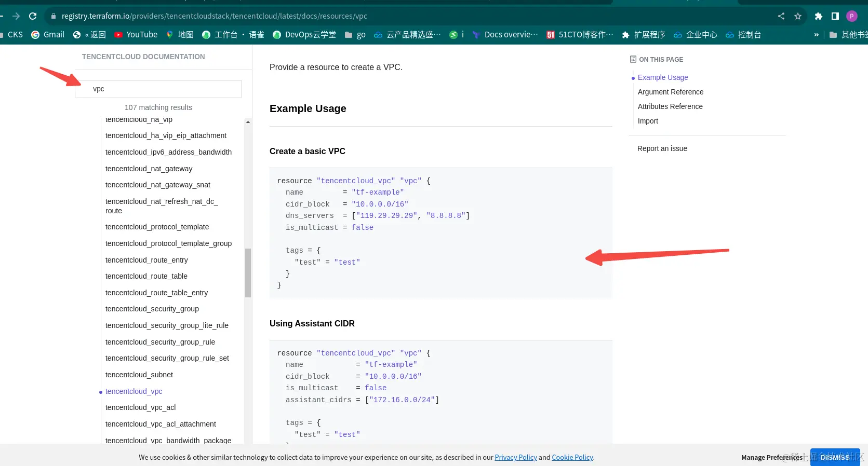Click the TENCENTCLOUD DOCUMENTATION heading
This screenshot has width=868, height=466.
[x=143, y=57]
